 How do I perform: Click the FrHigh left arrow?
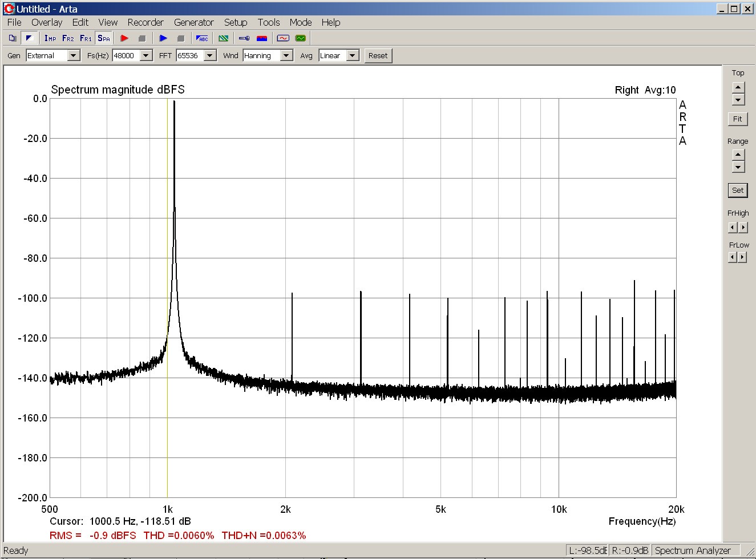(733, 228)
